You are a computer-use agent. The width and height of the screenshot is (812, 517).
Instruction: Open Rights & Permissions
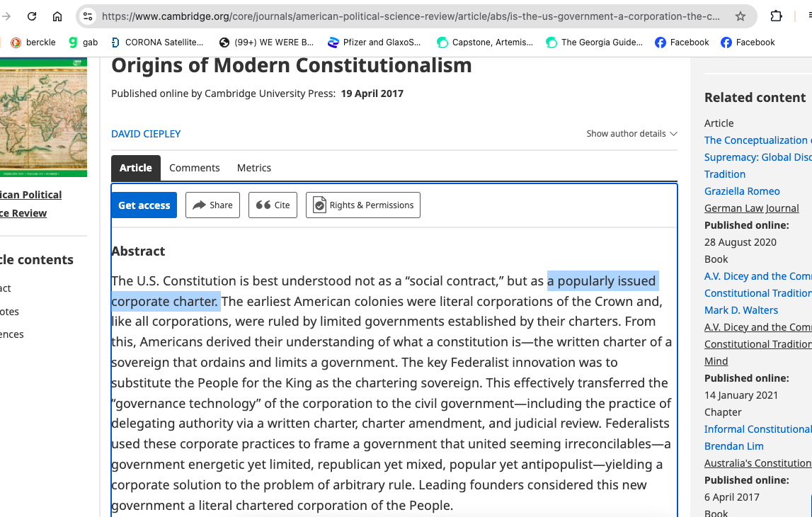pyautogui.click(x=363, y=205)
